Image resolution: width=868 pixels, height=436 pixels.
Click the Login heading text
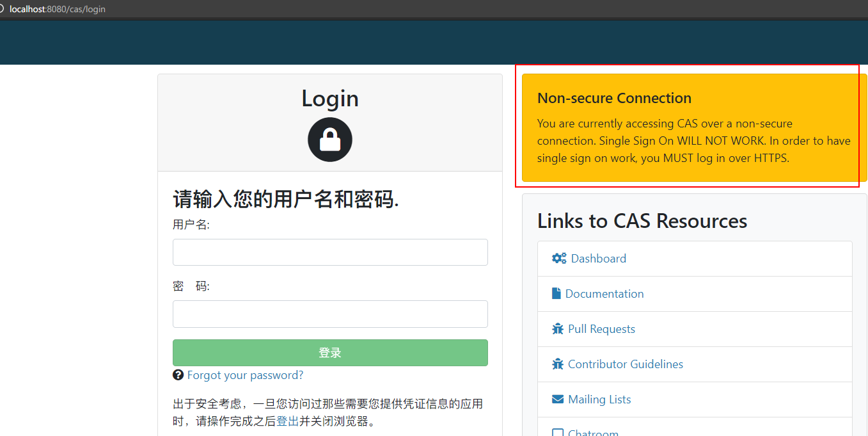click(x=330, y=98)
